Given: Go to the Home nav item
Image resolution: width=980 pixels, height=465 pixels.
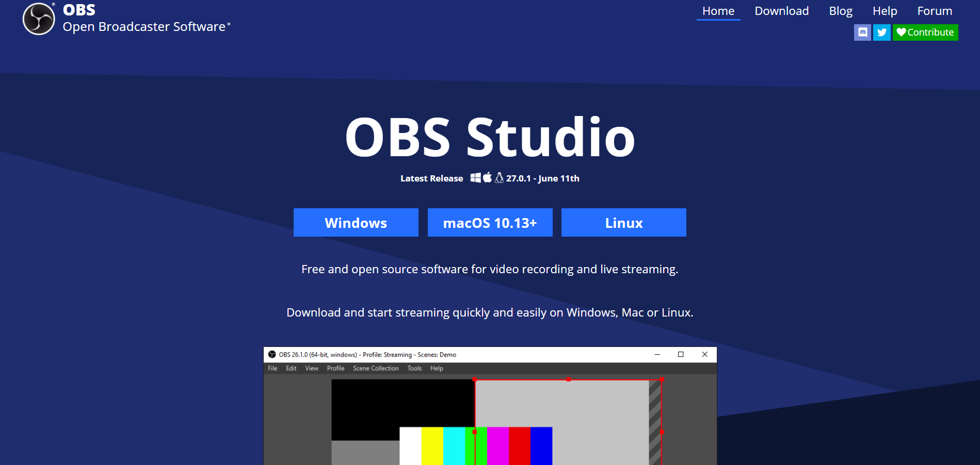Looking at the screenshot, I should click(x=718, y=11).
